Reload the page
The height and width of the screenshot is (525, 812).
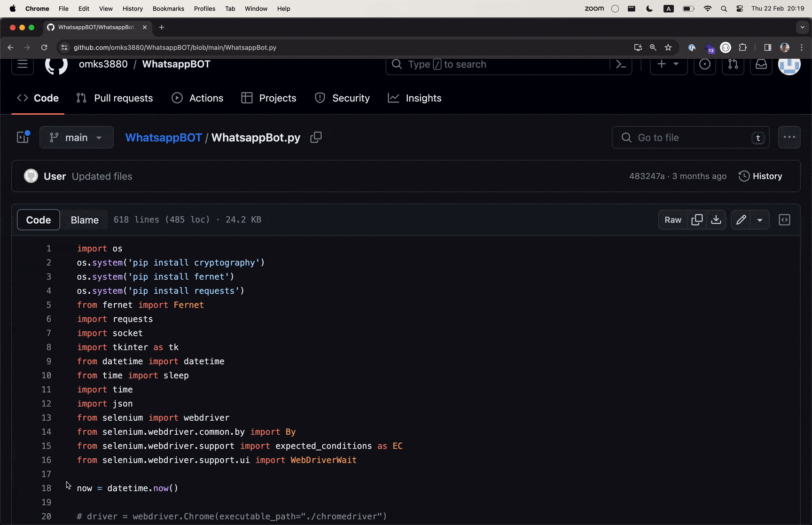click(x=44, y=47)
